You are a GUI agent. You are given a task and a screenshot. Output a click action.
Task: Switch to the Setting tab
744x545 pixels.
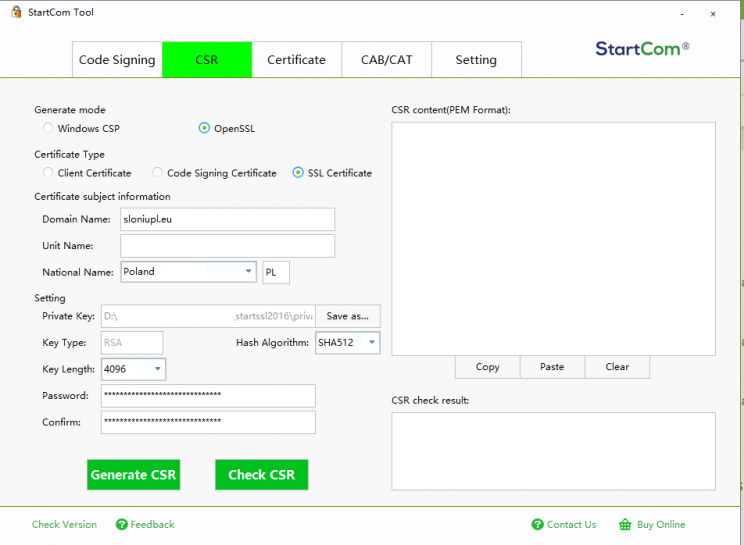(x=476, y=60)
